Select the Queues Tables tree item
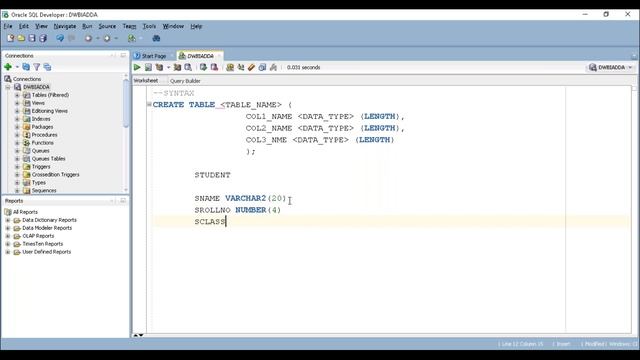640x360 pixels. click(49, 159)
